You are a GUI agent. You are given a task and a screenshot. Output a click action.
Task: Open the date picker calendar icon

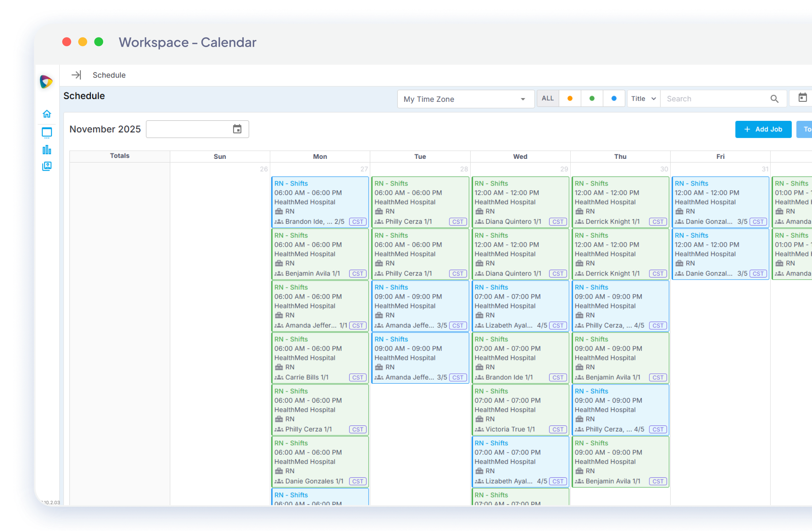tap(237, 129)
